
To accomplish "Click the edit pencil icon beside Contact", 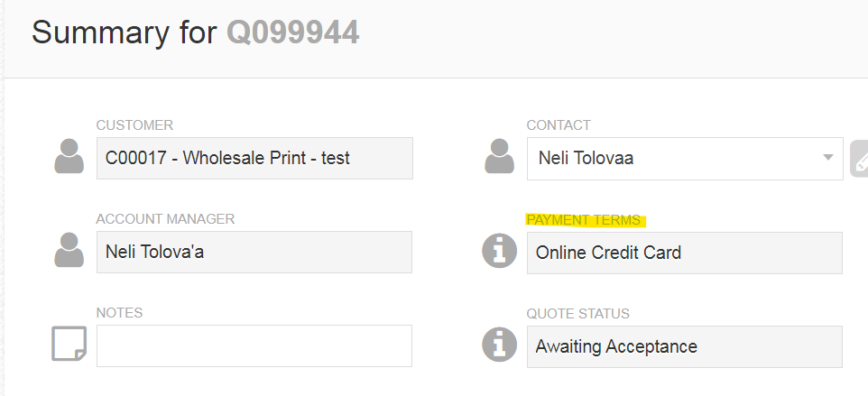I will coord(859,160).
